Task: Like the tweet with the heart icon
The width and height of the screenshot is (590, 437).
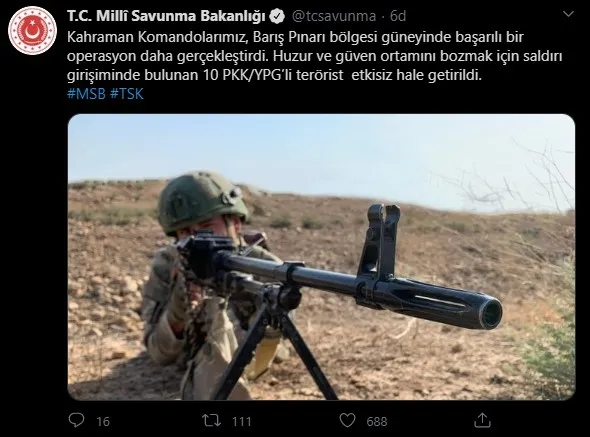Action: pos(347,420)
